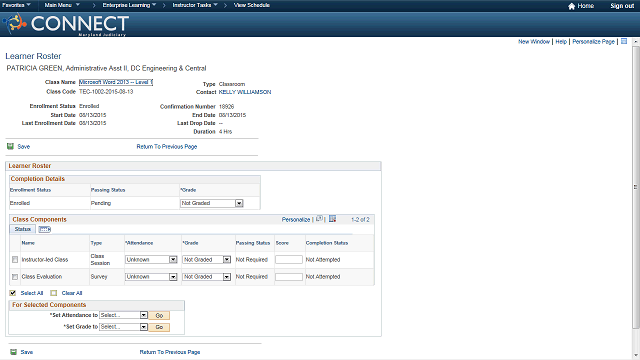
Task: Open Instructor Tasks breadcrumb menu
Action: coord(195,5)
